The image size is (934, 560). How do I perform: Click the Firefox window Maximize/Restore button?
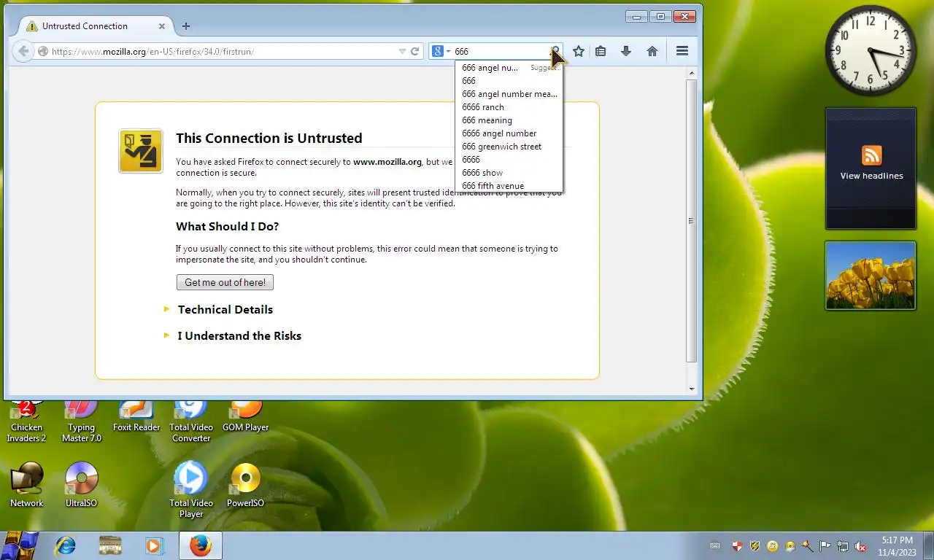(661, 16)
